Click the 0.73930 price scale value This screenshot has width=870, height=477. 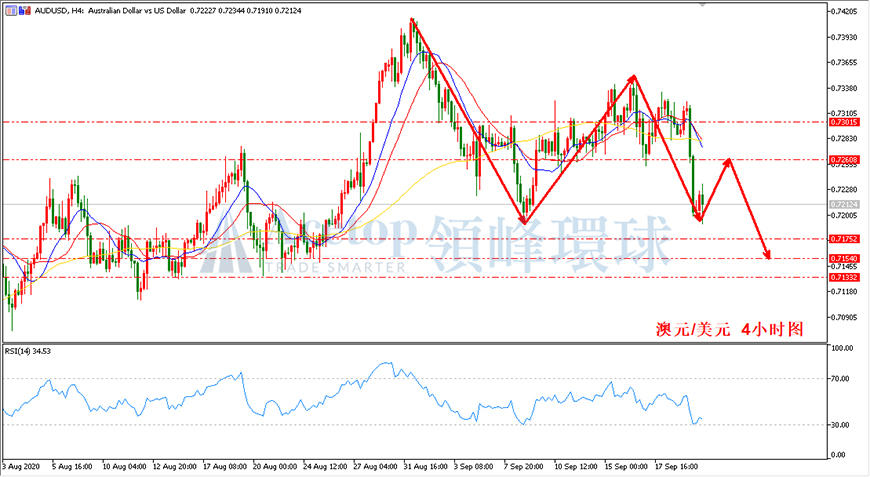tap(844, 37)
